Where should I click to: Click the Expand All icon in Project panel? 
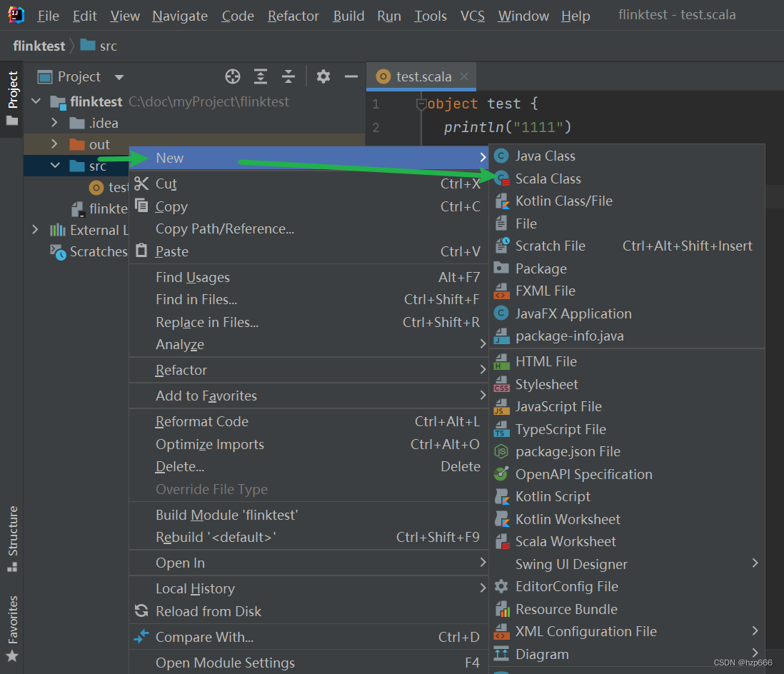point(261,76)
